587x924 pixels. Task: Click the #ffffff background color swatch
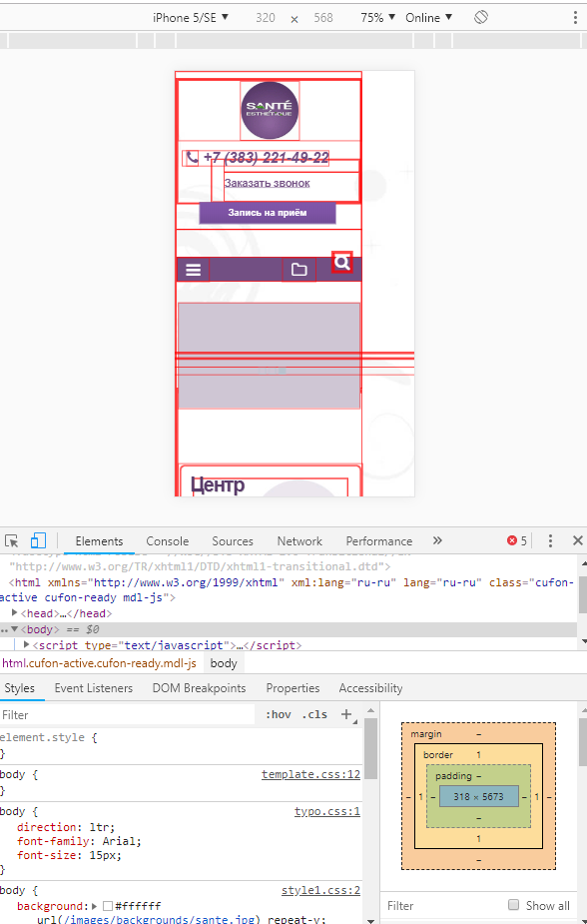tap(108, 906)
